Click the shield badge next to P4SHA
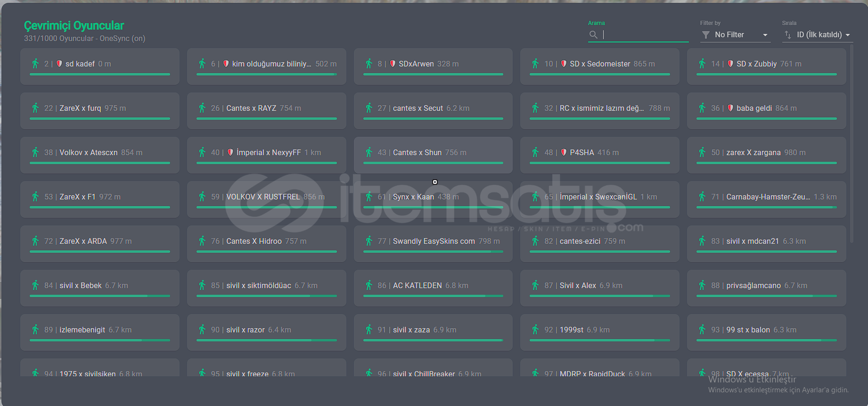The width and height of the screenshot is (868, 406). tap(564, 152)
